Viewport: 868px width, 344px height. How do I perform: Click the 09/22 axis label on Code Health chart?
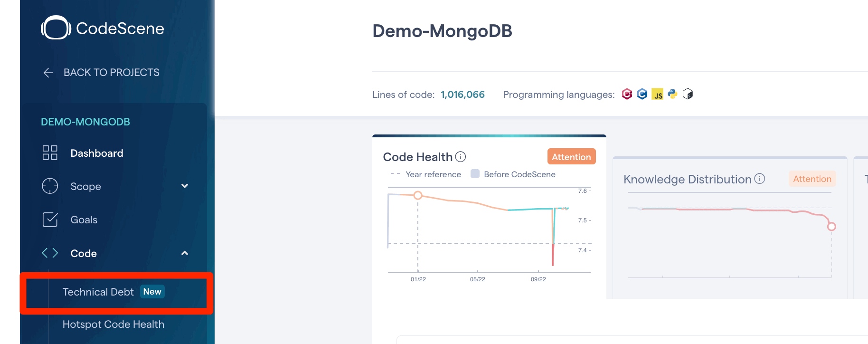coord(538,279)
